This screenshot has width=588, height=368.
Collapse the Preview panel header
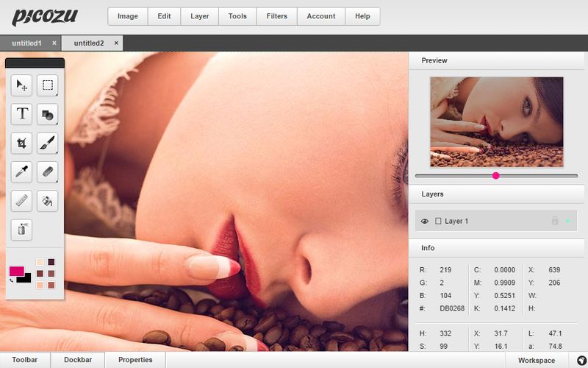[497, 60]
